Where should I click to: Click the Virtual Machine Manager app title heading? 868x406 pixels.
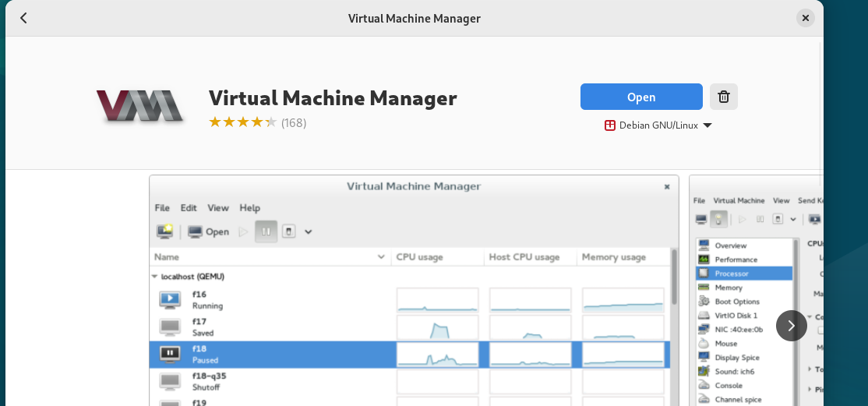point(333,98)
